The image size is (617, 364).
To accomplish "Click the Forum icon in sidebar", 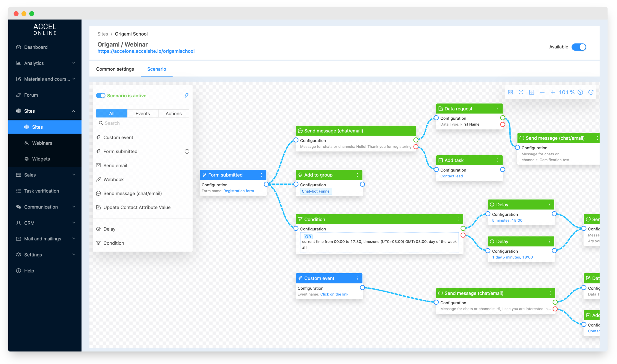I will click(18, 95).
